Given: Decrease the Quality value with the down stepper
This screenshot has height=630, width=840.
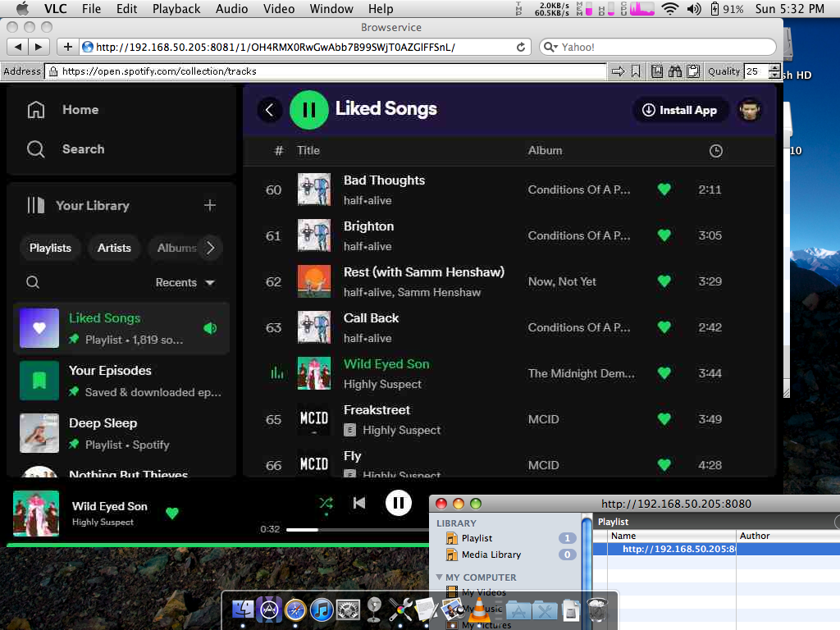Looking at the screenshot, I should click(774, 75).
